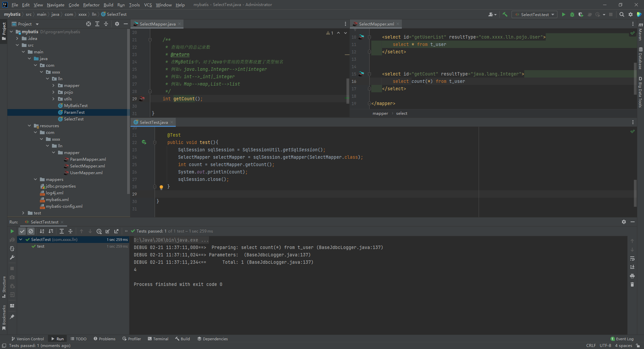Image resolution: width=644 pixels, height=349 pixels.
Task: Expand the test folder in project tree
Action: [x=23, y=213]
